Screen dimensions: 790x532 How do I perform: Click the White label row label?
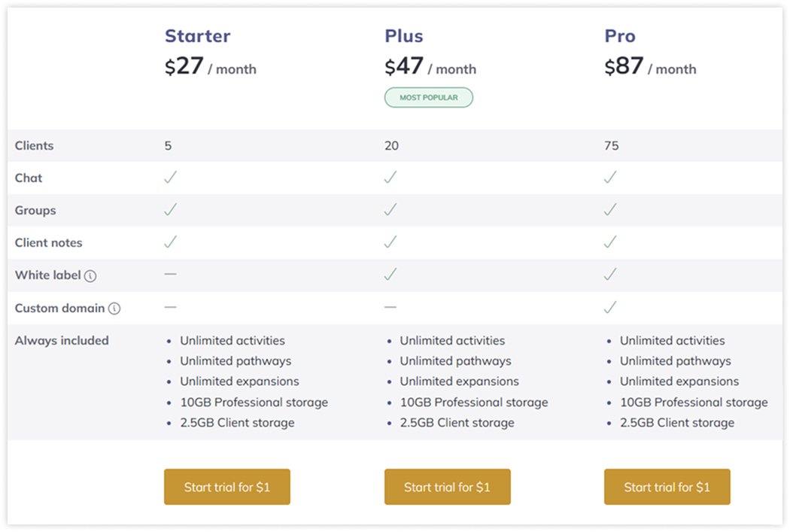pos(48,275)
